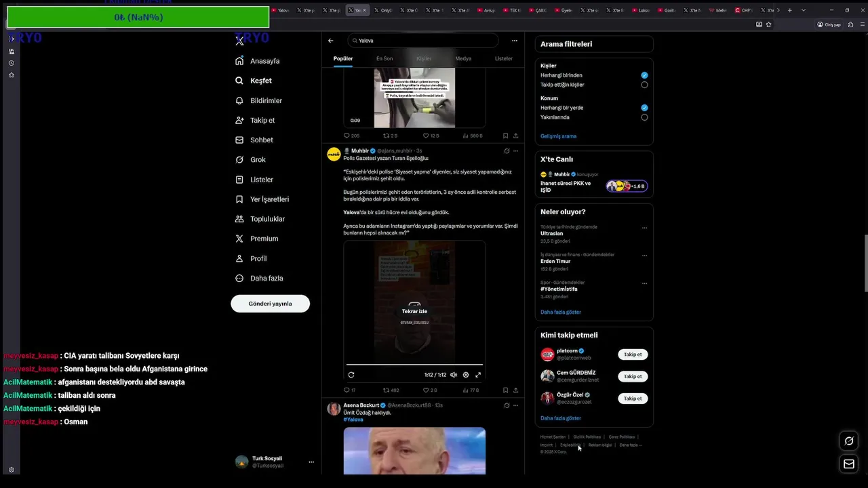The image size is (868, 488).
Task: Open floating Grok button at bottom right
Action: point(848,441)
